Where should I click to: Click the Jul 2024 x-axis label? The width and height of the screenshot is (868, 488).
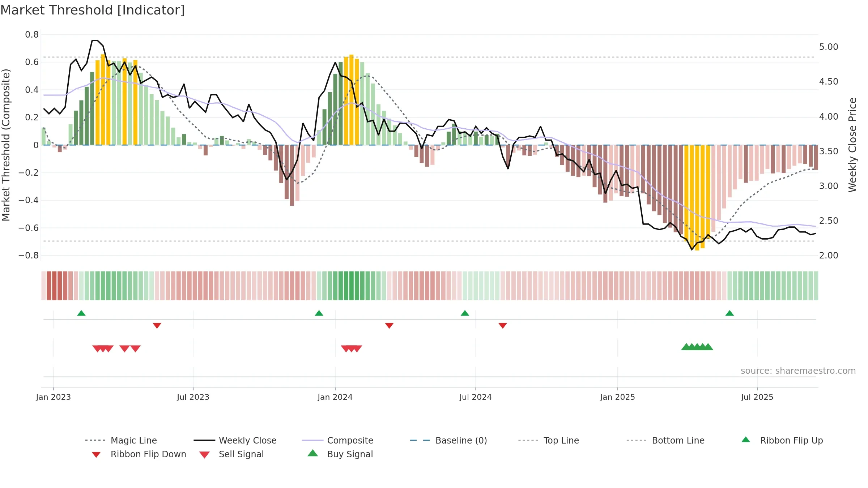pyautogui.click(x=476, y=397)
